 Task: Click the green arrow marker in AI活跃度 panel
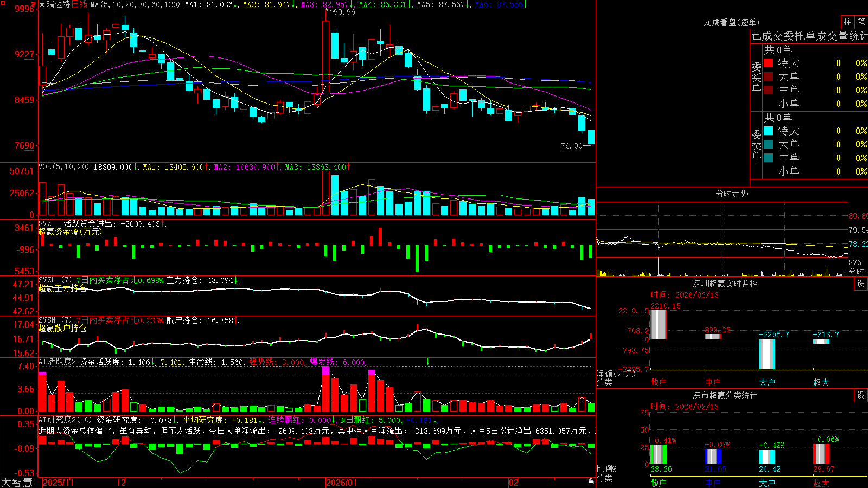pyautogui.click(x=427, y=362)
